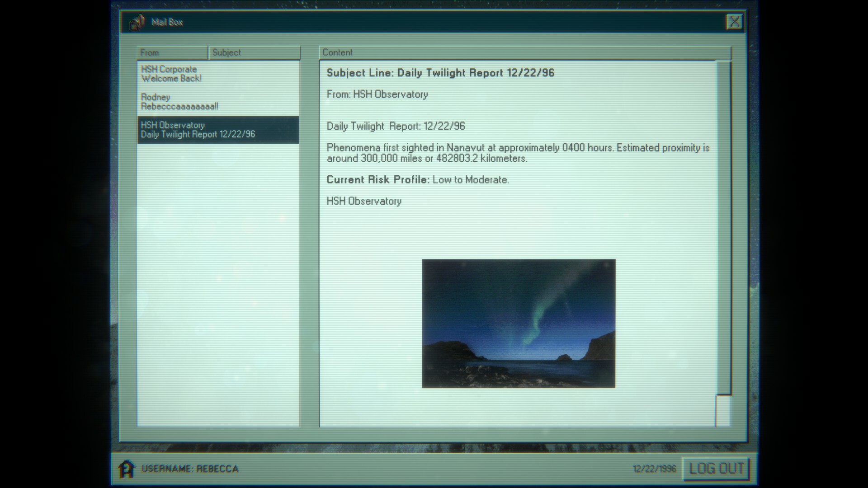868x488 pixels.
Task: View the aurora photograph in the report
Action: click(x=519, y=324)
